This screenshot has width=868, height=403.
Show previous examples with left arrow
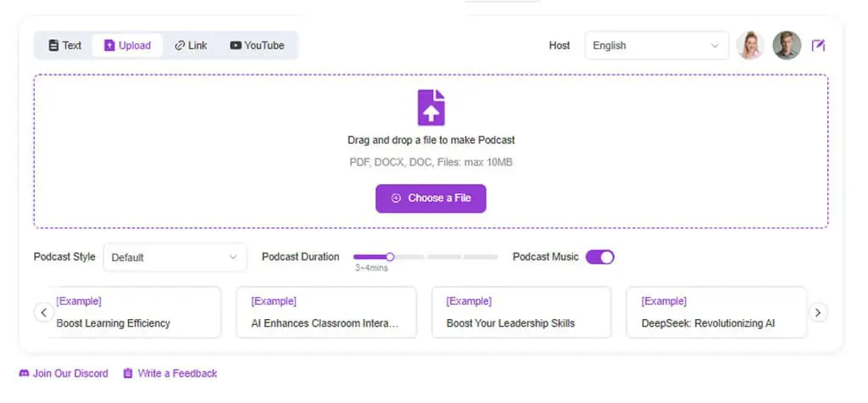[x=44, y=312]
